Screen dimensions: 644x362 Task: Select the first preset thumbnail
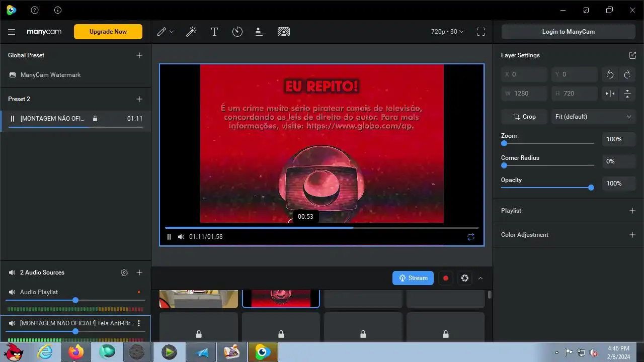pyautogui.click(x=199, y=299)
